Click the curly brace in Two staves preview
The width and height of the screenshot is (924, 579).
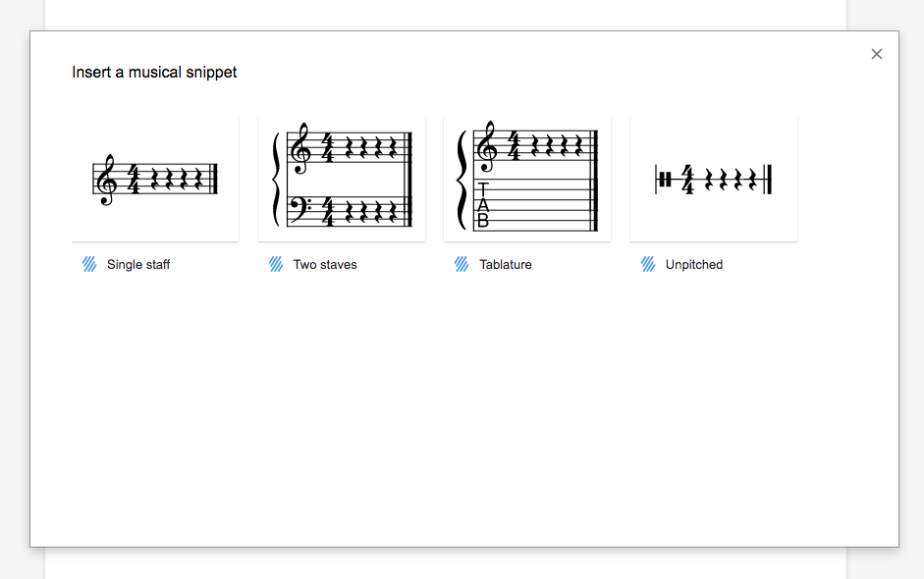click(x=274, y=180)
